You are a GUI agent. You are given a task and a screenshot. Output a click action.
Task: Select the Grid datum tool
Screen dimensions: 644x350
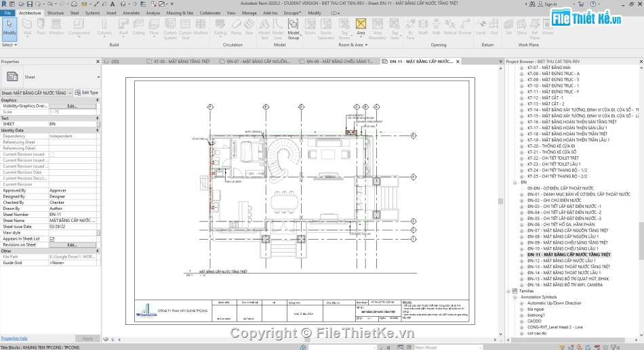click(x=494, y=28)
